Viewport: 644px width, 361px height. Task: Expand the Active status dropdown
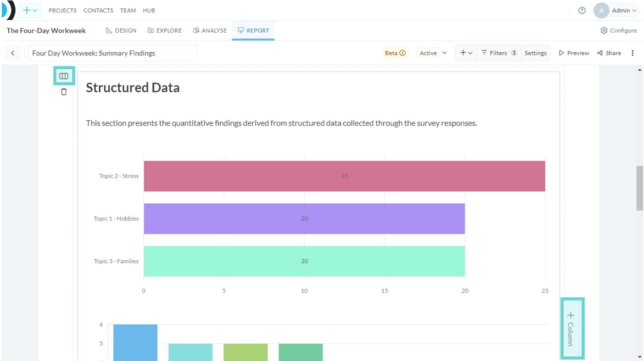(432, 53)
